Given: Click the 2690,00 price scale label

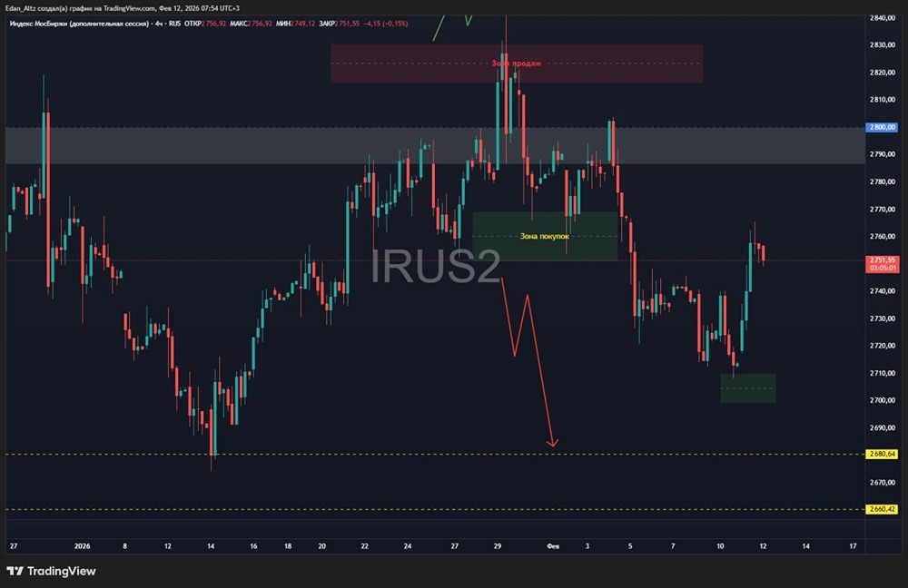Looking at the screenshot, I should click(x=882, y=427).
